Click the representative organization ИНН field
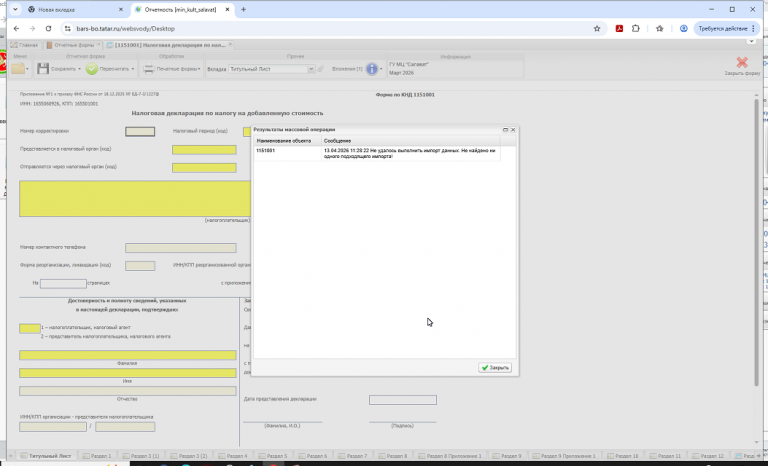This screenshot has width=768, height=466. (53, 427)
